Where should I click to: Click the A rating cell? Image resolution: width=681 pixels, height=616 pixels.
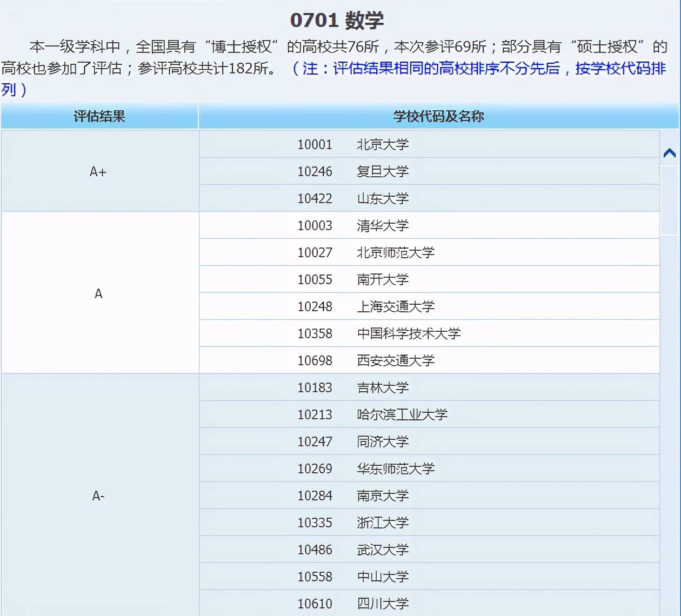pos(100,293)
